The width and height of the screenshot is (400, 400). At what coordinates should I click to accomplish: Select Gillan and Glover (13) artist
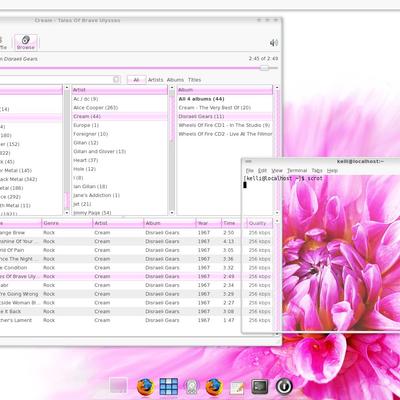[119, 151]
